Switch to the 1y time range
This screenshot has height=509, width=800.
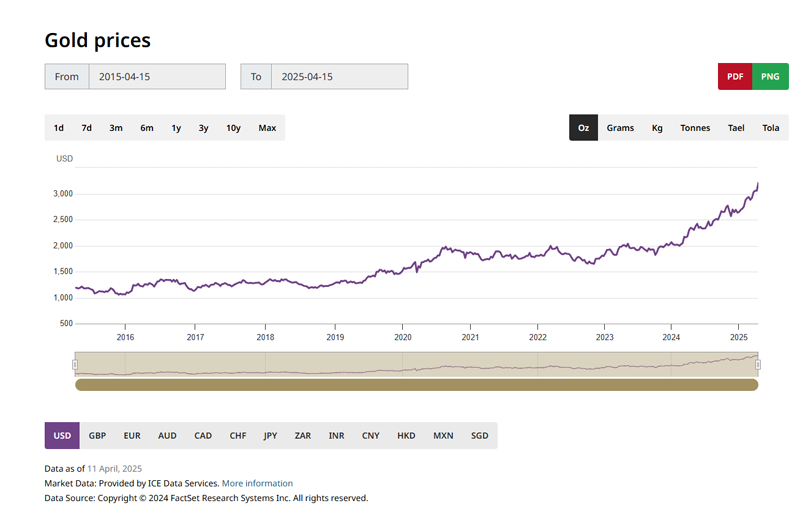click(x=176, y=128)
